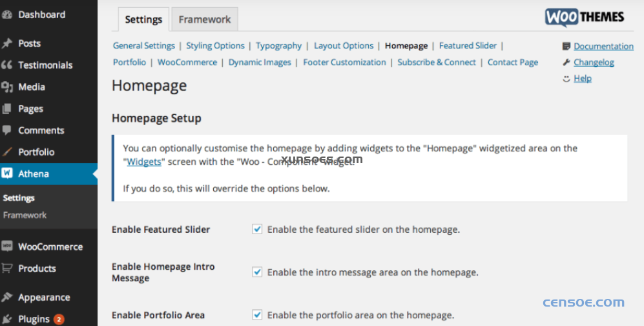Click the Media icon in sidebar
Viewport: 644px width, 326px height.
(7, 87)
